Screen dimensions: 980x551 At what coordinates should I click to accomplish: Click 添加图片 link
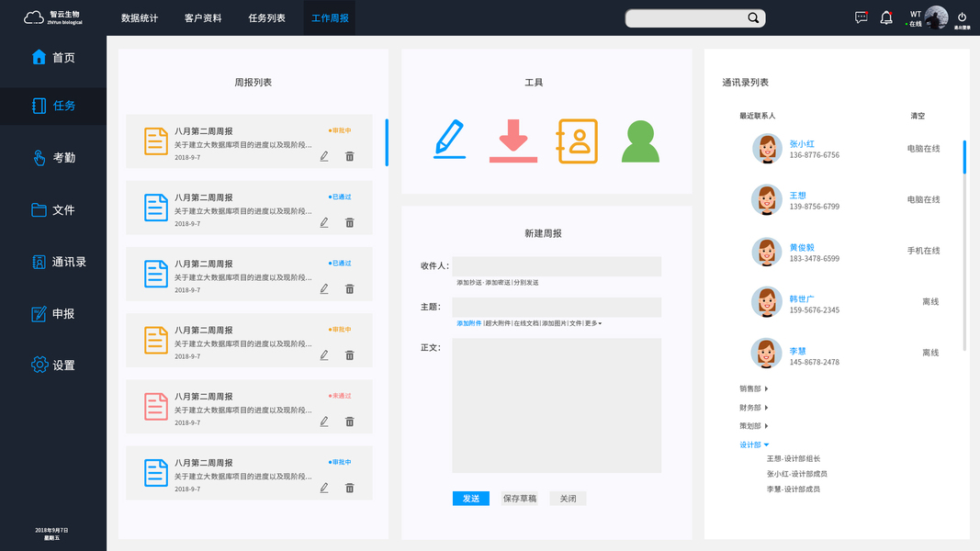click(x=554, y=323)
